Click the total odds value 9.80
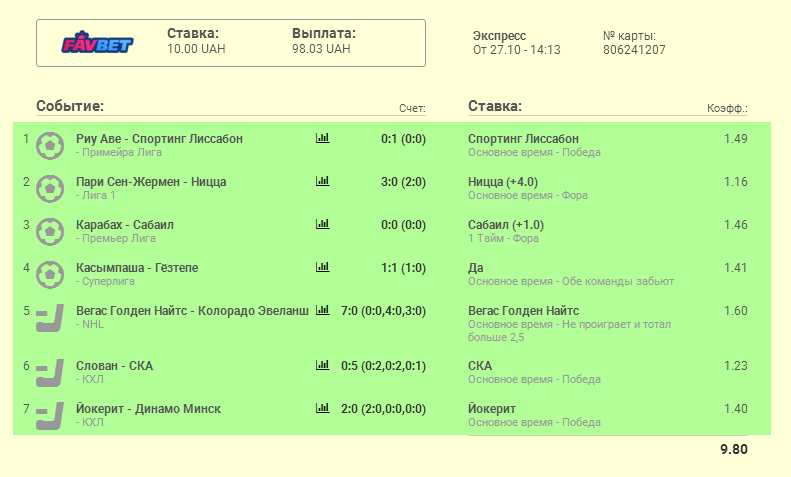The image size is (791, 477). tap(733, 449)
